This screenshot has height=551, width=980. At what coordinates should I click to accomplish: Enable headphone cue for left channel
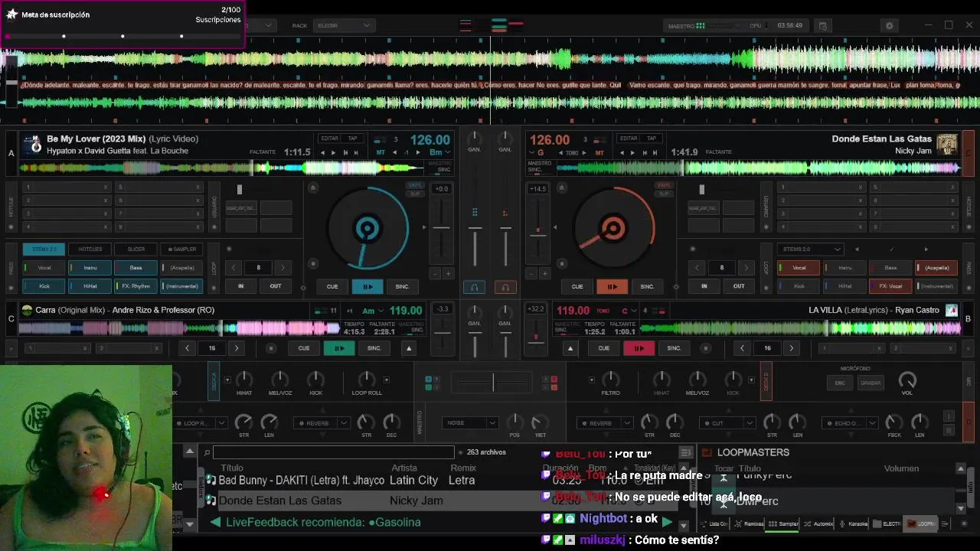click(474, 287)
